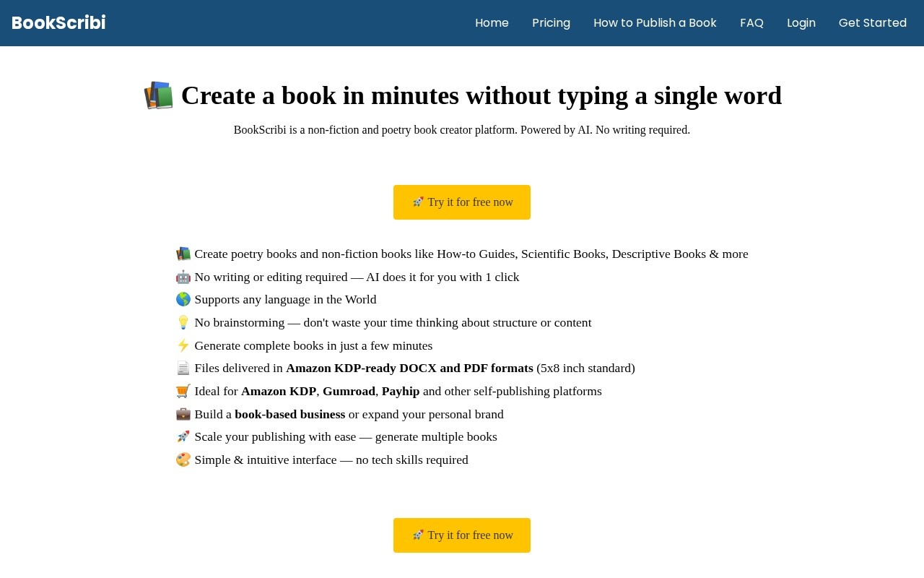
Task: Click the briefcase icon beside Build a book-based business
Action: 183,415
